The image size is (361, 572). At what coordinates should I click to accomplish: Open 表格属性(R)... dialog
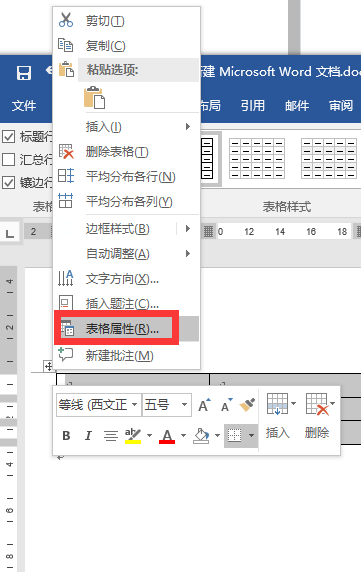click(x=126, y=329)
